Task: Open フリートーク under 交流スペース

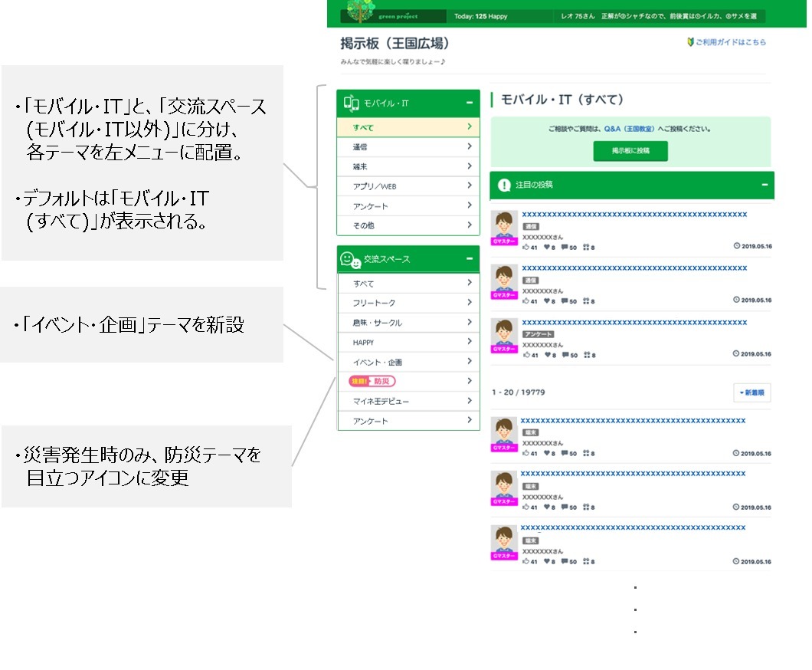Action: 408,303
